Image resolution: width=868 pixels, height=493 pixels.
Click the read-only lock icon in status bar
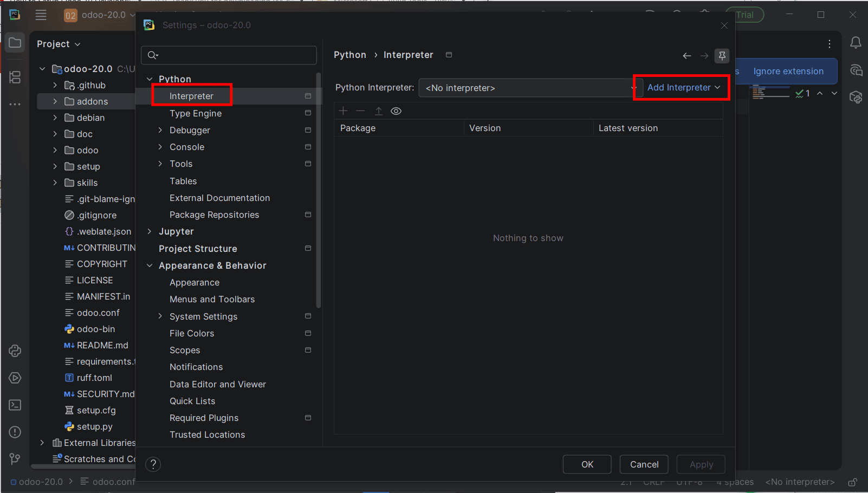click(852, 482)
